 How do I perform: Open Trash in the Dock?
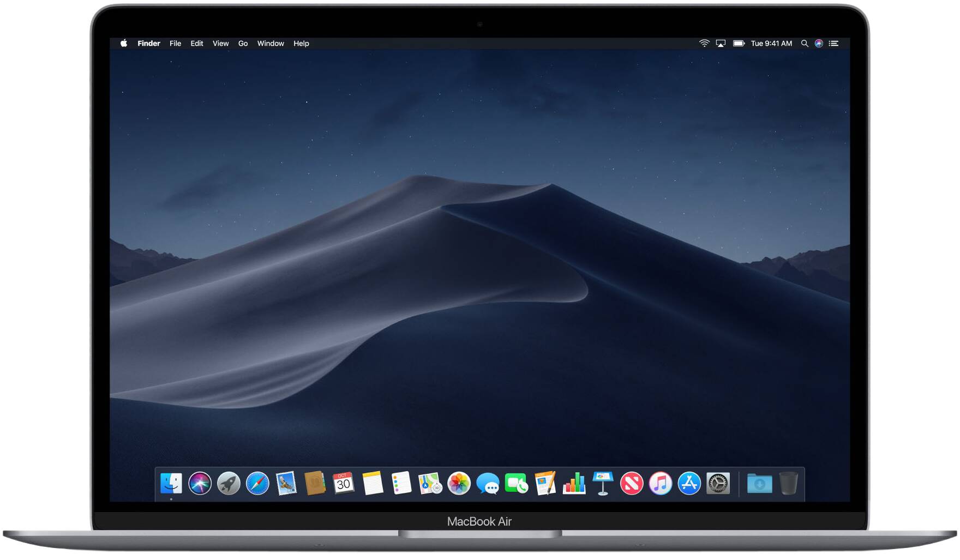tap(789, 484)
